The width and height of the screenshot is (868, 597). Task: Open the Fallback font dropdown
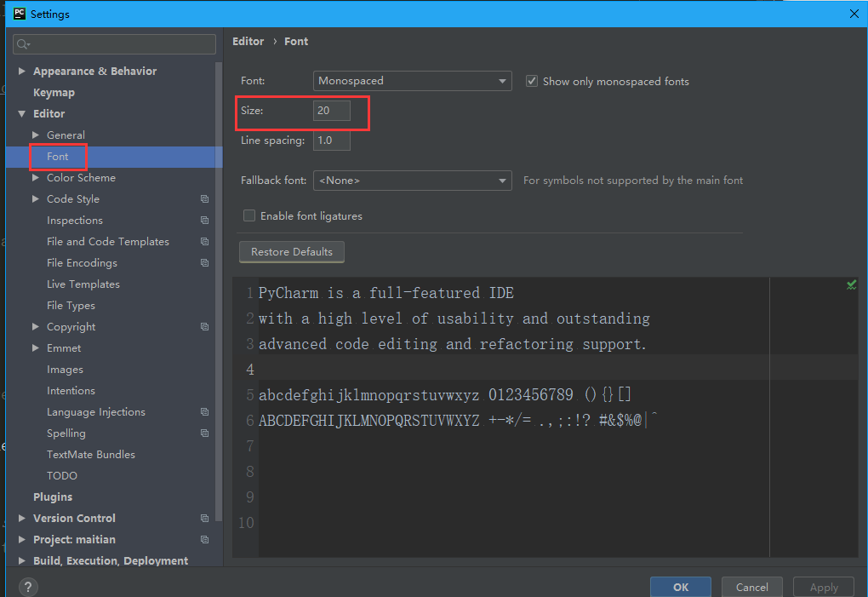pyautogui.click(x=413, y=181)
